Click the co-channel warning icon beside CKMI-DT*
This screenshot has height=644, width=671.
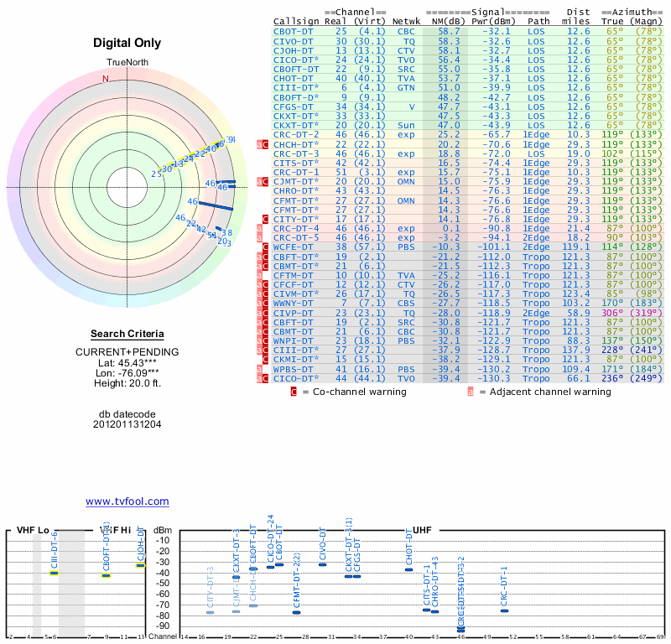(266, 359)
